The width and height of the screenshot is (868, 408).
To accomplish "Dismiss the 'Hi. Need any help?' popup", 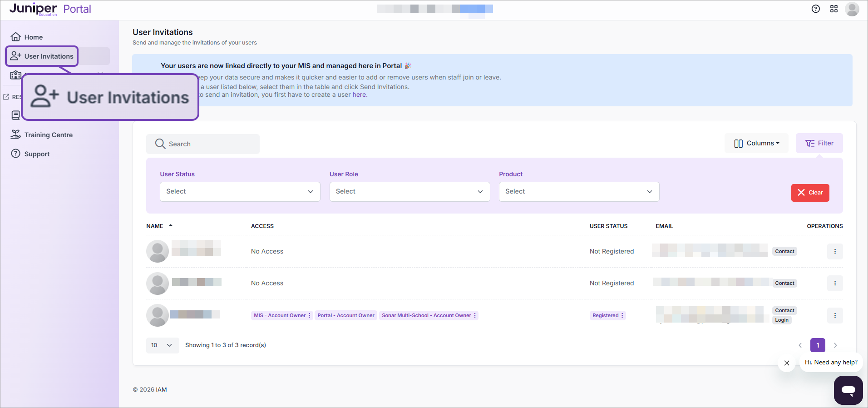I will point(787,363).
